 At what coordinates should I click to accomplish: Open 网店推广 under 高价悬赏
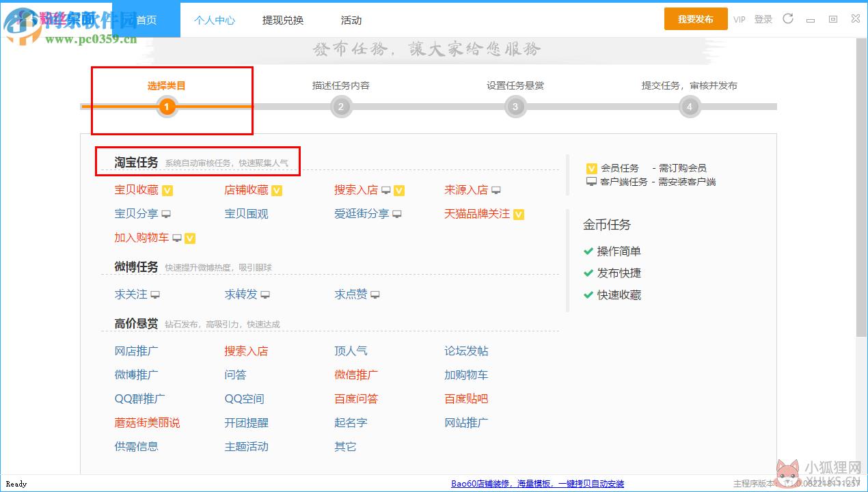[x=136, y=351]
